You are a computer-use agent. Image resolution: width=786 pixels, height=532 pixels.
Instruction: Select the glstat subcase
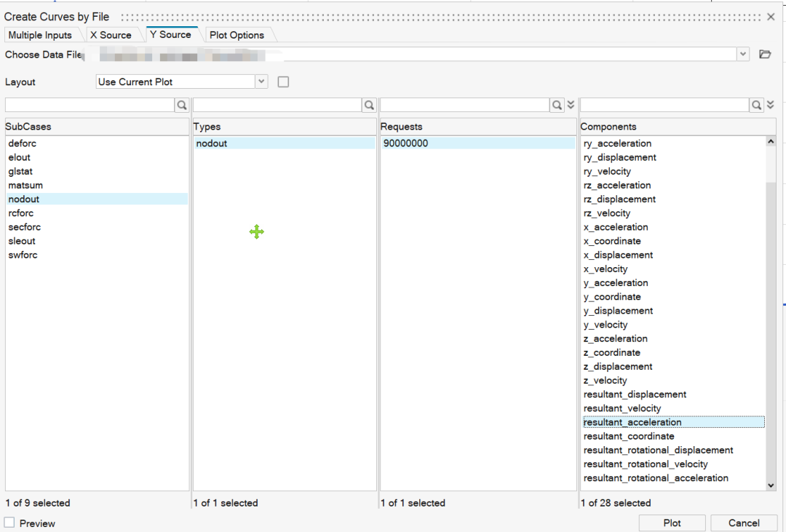click(x=98, y=172)
